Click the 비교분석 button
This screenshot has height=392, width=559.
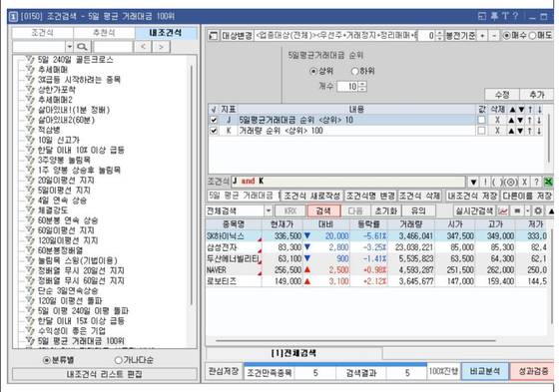(x=484, y=371)
